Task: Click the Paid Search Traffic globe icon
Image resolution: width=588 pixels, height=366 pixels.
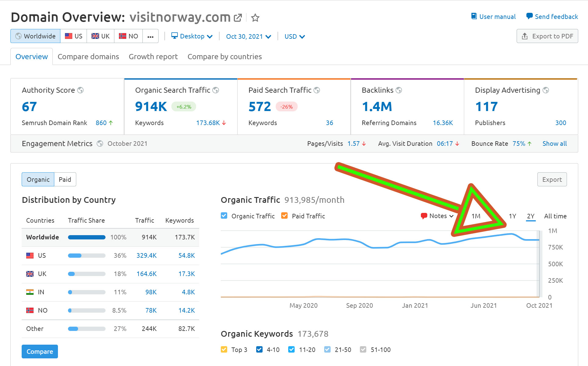Action: click(317, 90)
